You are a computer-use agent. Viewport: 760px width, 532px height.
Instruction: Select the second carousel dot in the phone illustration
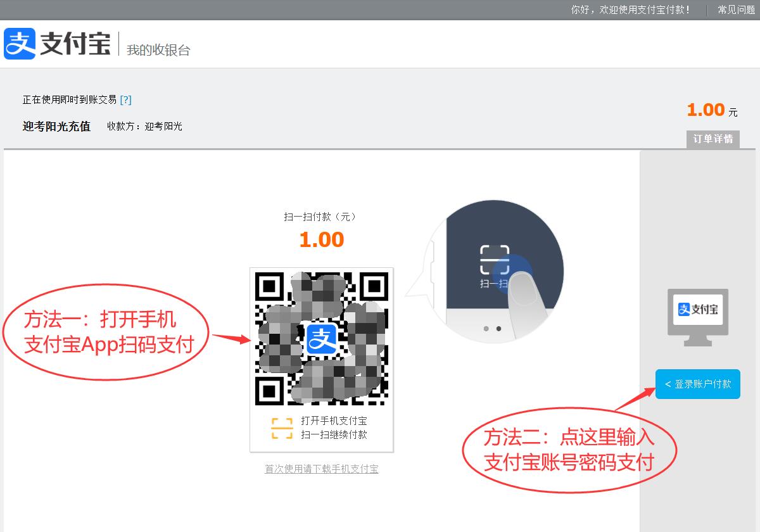[x=498, y=329]
